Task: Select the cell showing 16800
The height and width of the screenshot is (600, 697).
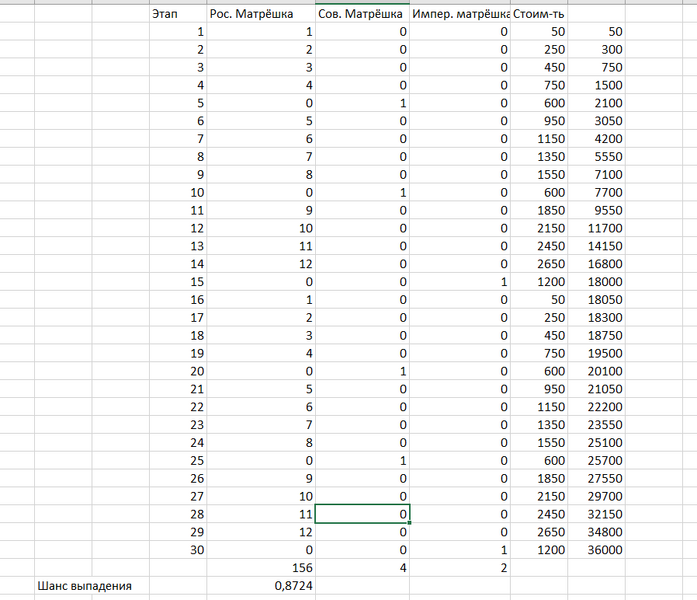Action: [596, 264]
